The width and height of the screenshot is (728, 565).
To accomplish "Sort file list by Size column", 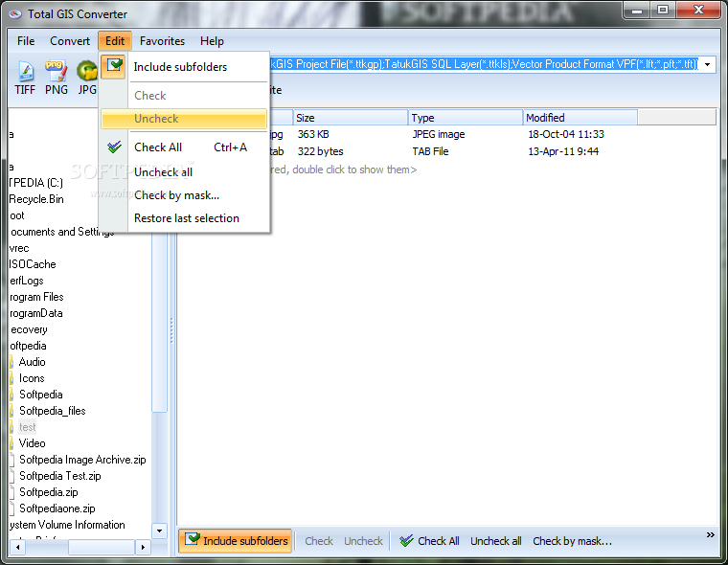I will (x=351, y=118).
